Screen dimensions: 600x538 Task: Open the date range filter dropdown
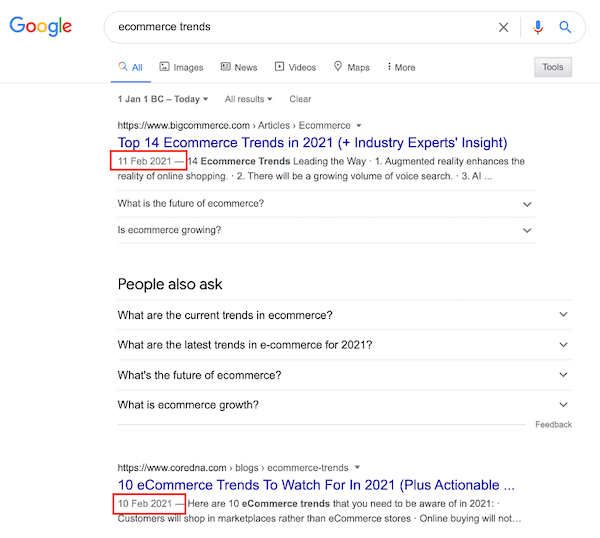[163, 99]
